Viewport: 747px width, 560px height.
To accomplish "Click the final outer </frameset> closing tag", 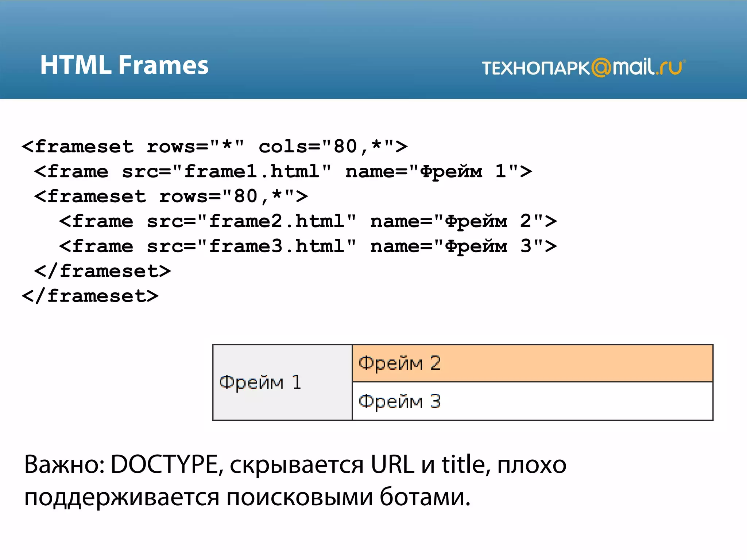I will tap(90, 296).
